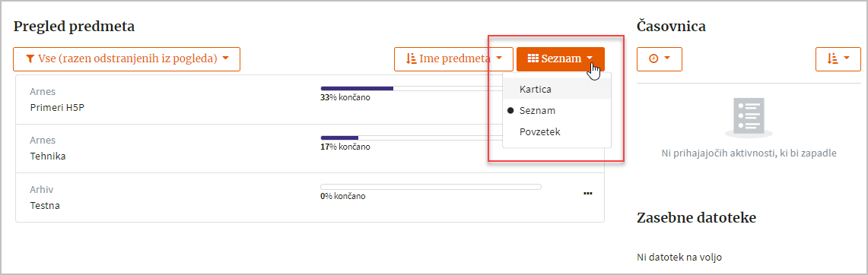The height and width of the screenshot is (275, 868).
Task: Click the grid icon on Seznam button
Action: (533, 59)
